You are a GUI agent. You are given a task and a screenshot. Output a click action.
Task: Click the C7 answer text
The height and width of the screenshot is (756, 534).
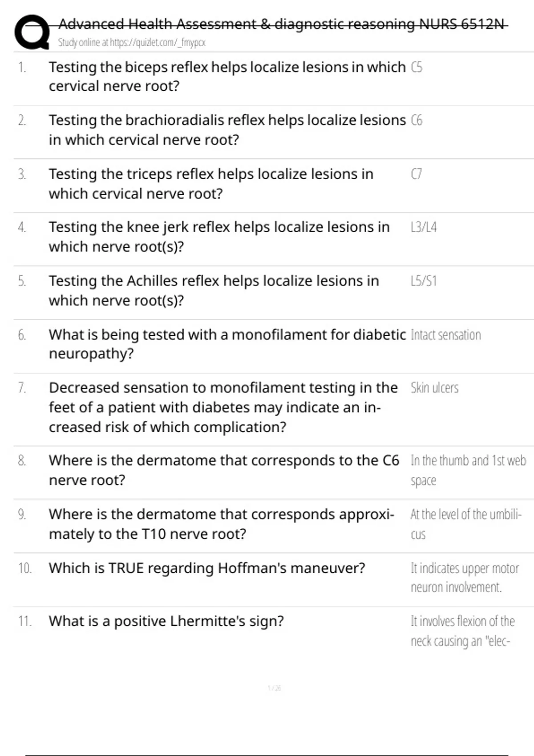417,174
